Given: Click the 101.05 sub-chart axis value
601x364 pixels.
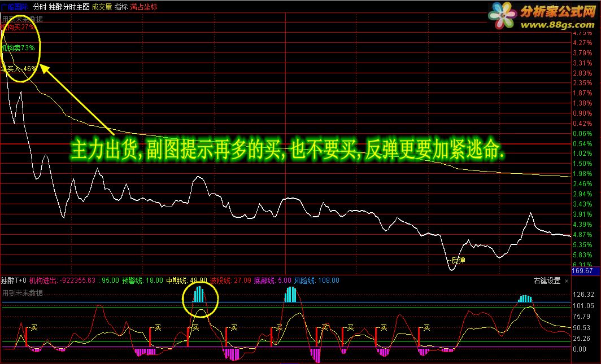Looking at the screenshot, I should click(x=583, y=305).
